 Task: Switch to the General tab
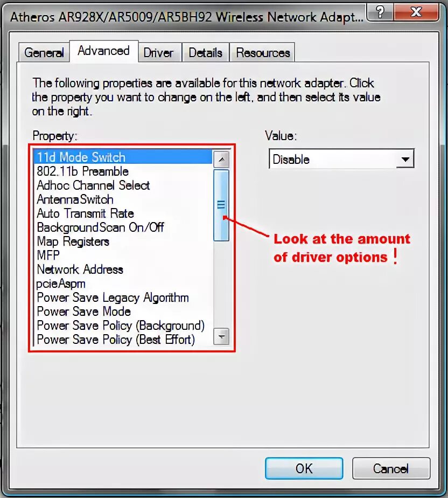click(44, 53)
